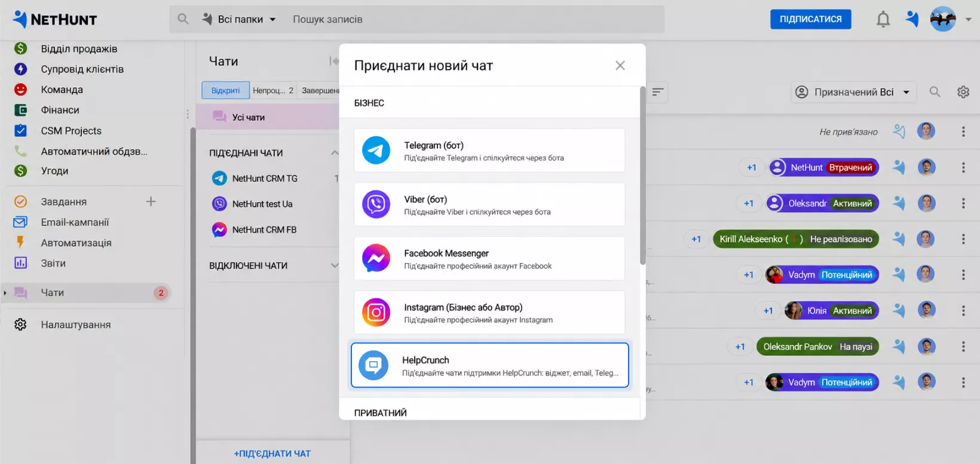
Task: Open NetHunt Втрачений record tag
Action: pyautogui.click(x=823, y=167)
